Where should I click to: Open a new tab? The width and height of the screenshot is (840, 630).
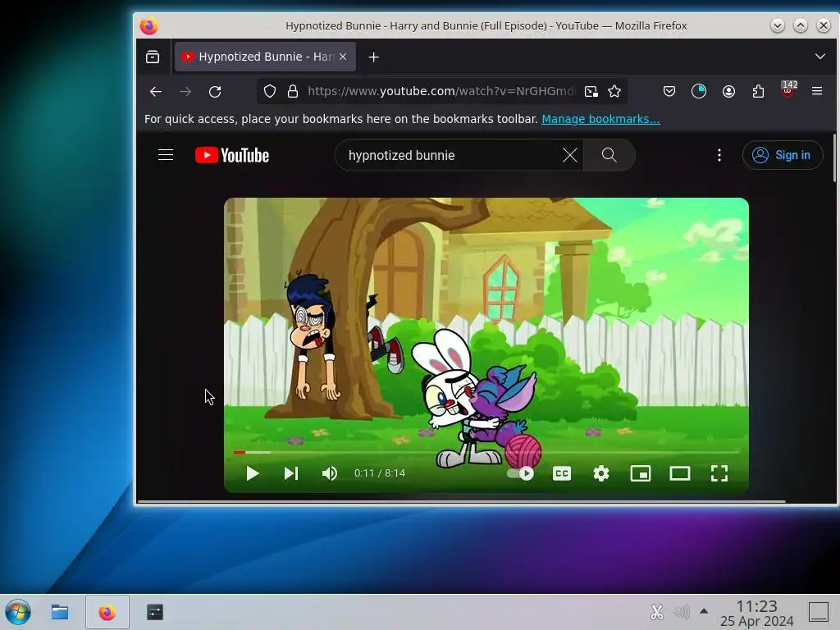click(373, 57)
